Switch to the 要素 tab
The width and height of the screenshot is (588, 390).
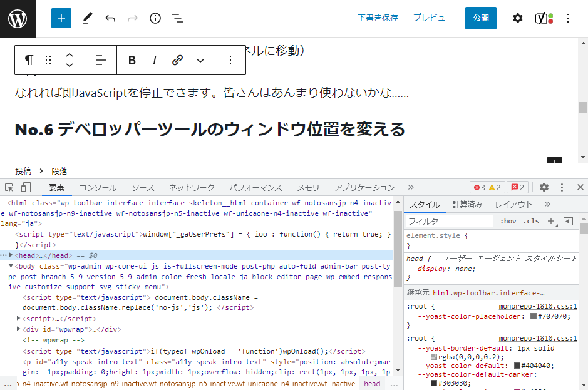pyautogui.click(x=56, y=188)
